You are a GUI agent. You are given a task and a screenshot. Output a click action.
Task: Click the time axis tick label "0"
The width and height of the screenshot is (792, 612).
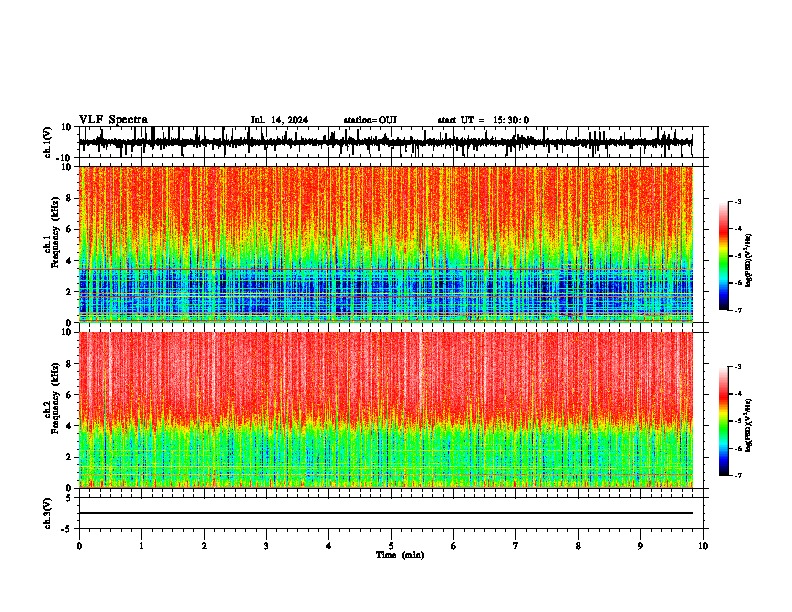(x=79, y=546)
